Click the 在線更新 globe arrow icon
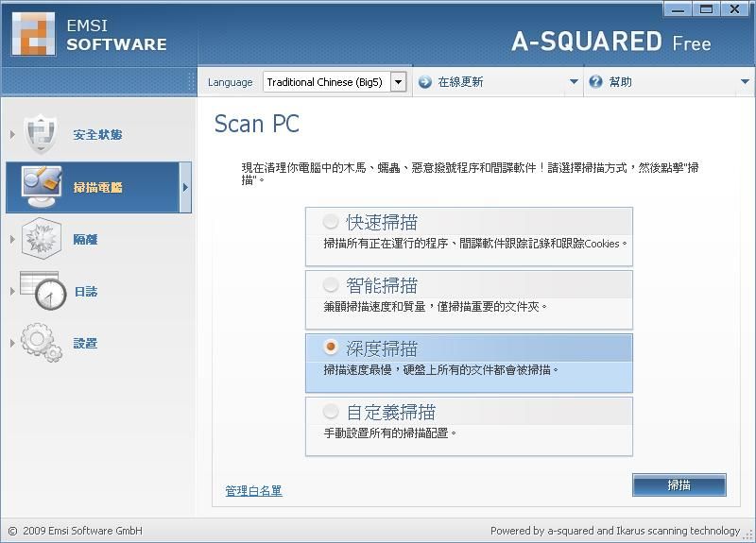The width and height of the screenshot is (756, 543). click(x=423, y=82)
